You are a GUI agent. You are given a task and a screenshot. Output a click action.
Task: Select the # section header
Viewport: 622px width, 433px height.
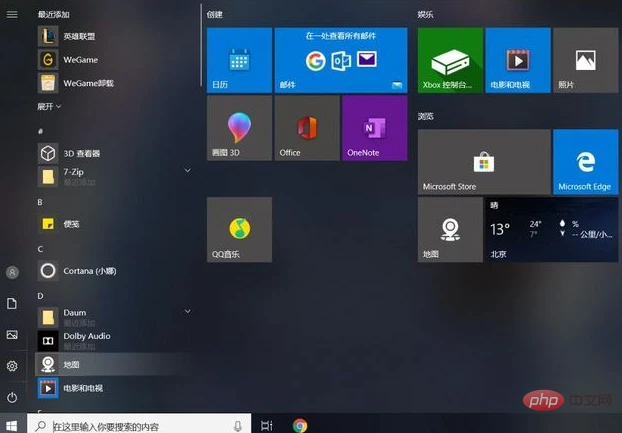coord(40,131)
